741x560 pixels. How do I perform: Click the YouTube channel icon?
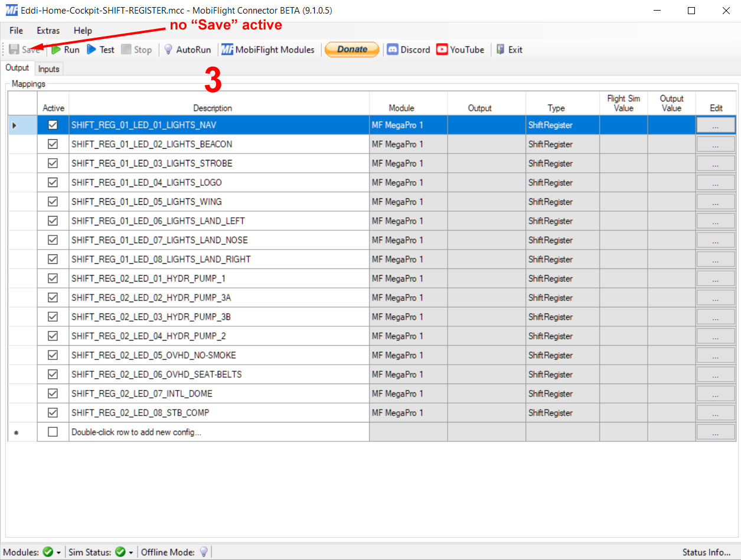[x=442, y=50]
